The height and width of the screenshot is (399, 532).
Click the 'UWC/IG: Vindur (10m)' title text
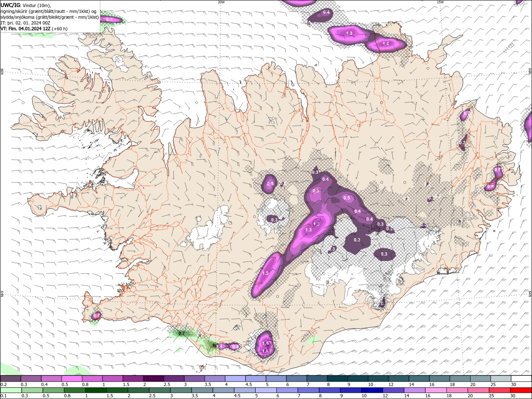25,5
